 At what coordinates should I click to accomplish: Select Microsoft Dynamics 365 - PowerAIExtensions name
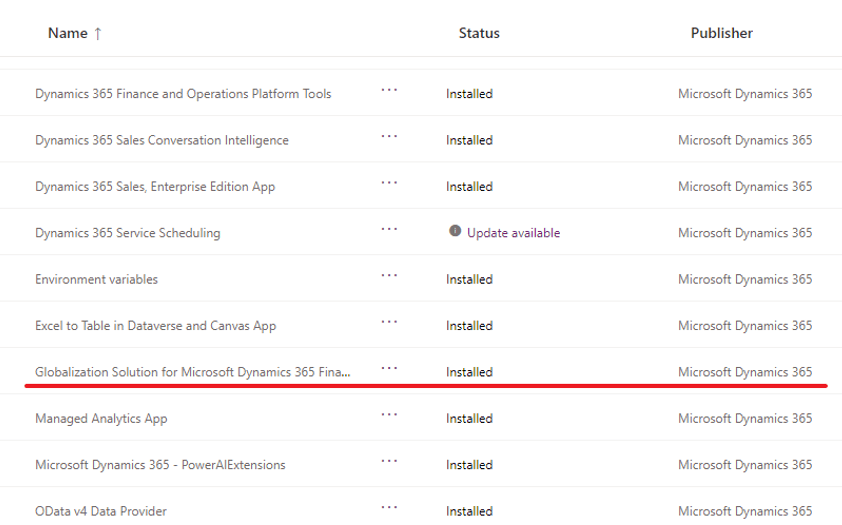click(160, 465)
